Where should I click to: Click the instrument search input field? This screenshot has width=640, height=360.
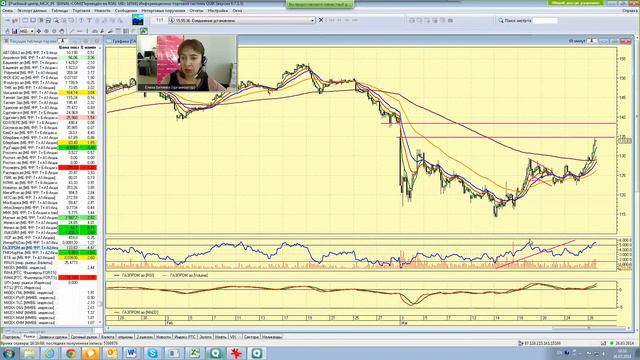point(545,20)
